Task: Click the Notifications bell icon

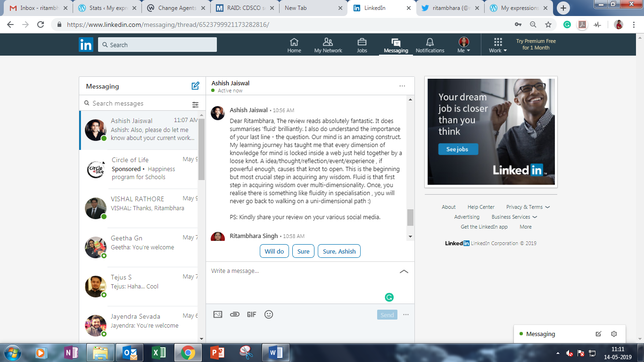Action: 429,45
